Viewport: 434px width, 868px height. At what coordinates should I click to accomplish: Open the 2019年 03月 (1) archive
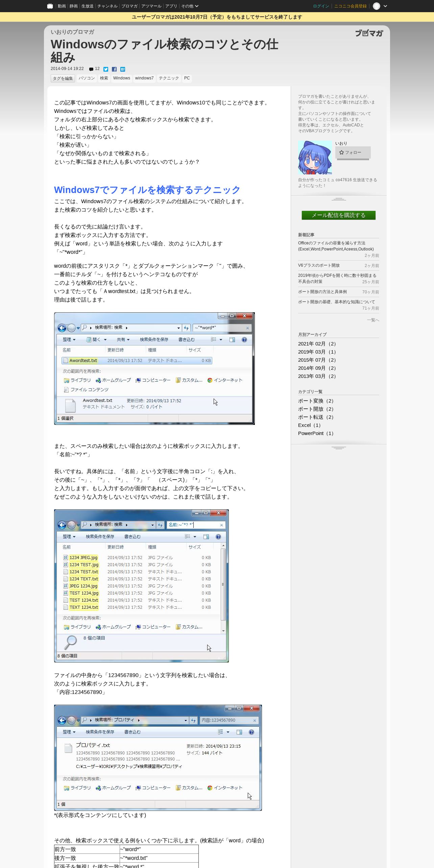click(x=317, y=352)
